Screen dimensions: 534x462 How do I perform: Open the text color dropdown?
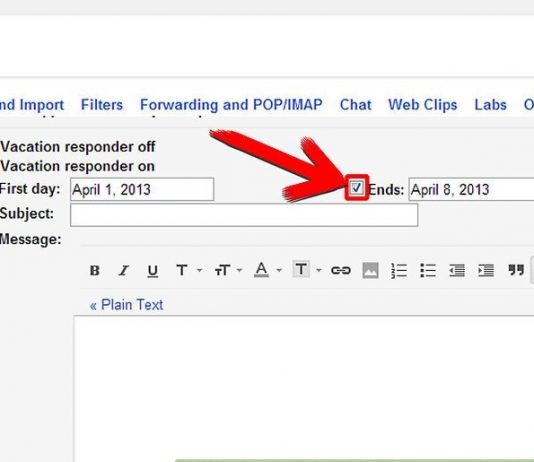point(279,270)
